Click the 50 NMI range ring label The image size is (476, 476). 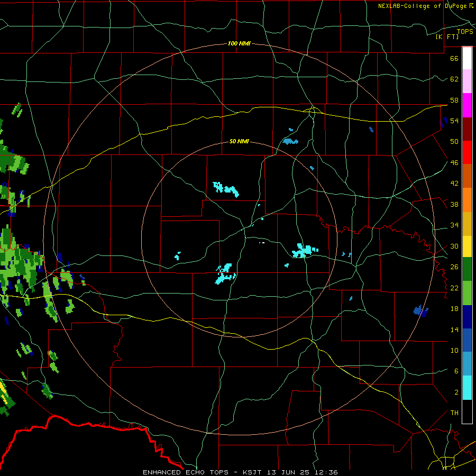239,141
